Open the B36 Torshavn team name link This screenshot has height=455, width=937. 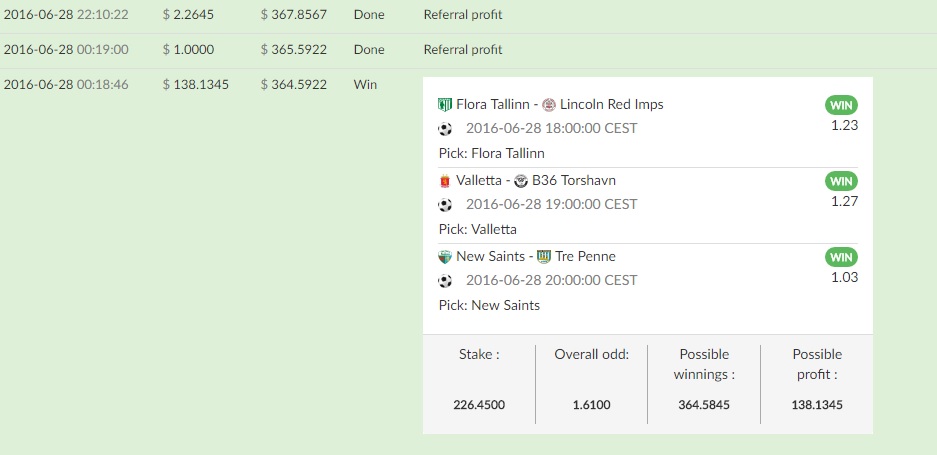574,181
